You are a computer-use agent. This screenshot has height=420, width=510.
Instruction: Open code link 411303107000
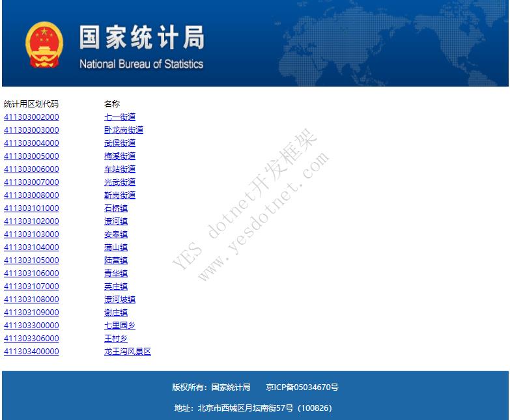click(x=31, y=286)
